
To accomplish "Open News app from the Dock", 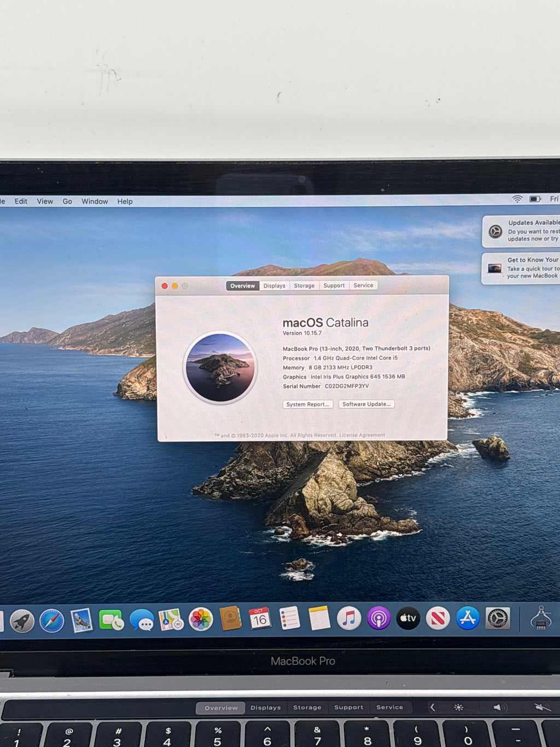I will (x=437, y=618).
